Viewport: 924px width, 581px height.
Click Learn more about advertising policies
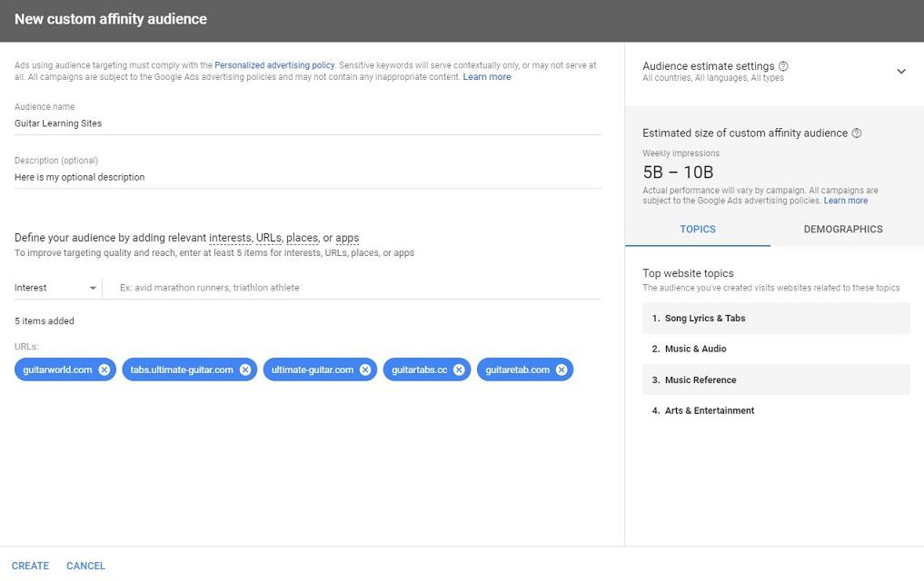coord(487,76)
